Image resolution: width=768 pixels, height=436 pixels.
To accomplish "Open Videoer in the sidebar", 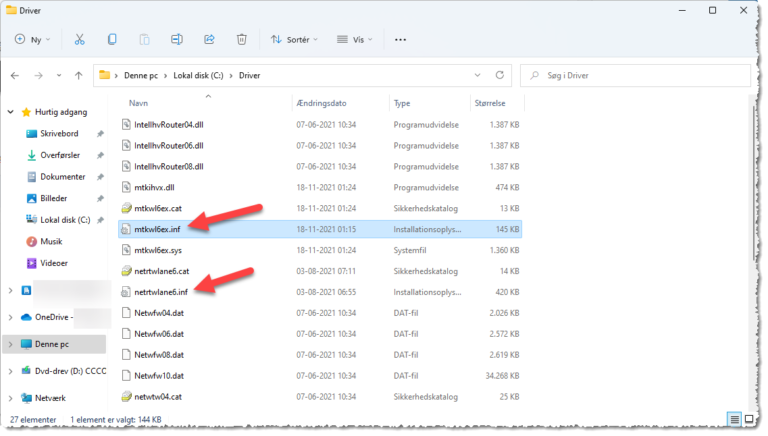I will [54, 263].
